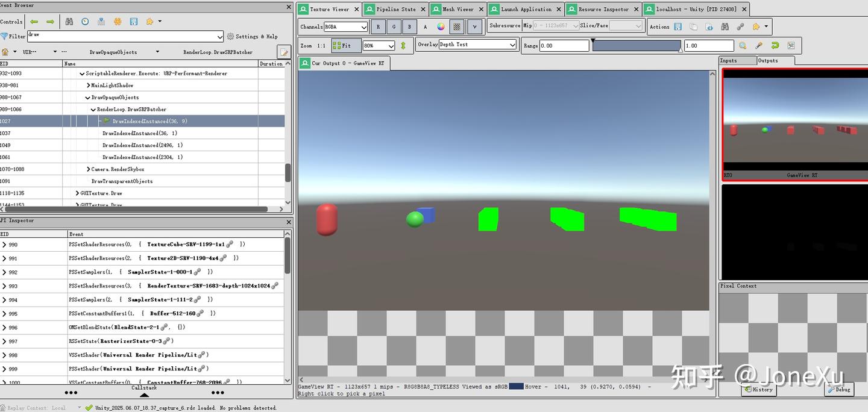This screenshot has width=868, height=412.
Task: Save the texture via the Actions save icon
Action: (x=678, y=27)
